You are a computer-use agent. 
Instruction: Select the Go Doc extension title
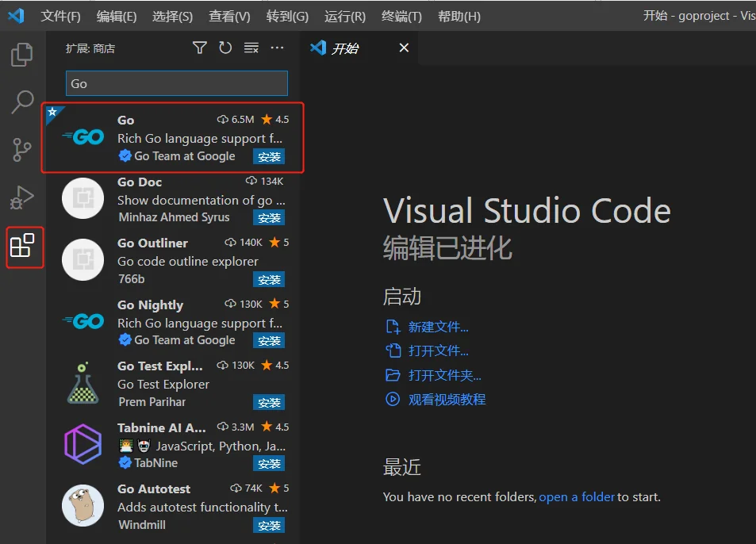140,182
